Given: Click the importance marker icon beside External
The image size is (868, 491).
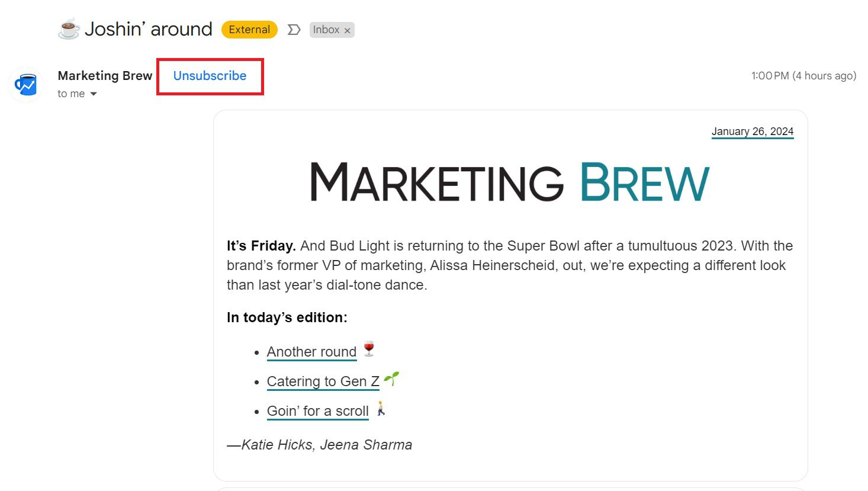Looking at the screenshot, I should click(294, 30).
